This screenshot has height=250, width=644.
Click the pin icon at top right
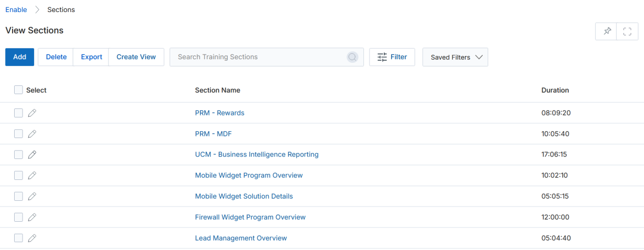coord(607,31)
